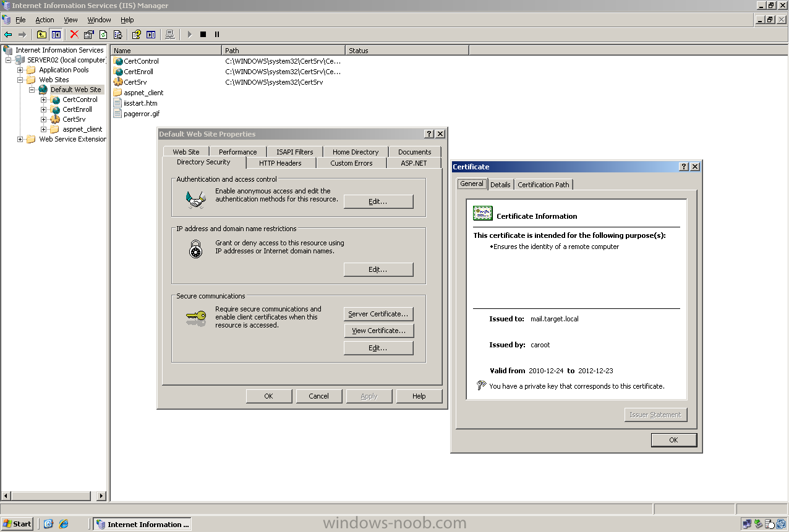Expand the CertEnroll node in the tree

[x=44, y=109]
